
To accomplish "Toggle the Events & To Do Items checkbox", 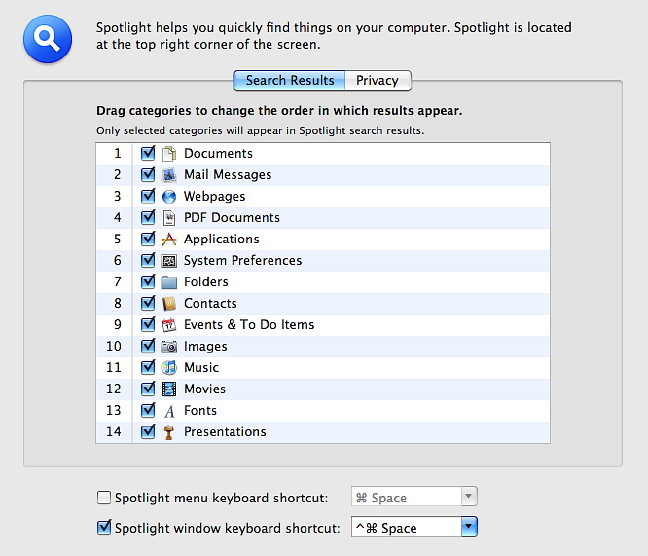I will coord(148,325).
